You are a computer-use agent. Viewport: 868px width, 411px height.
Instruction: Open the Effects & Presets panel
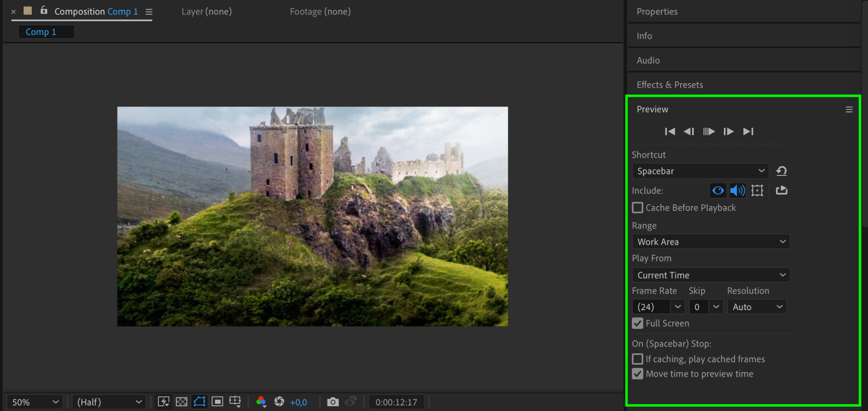(x=670, y=85)
